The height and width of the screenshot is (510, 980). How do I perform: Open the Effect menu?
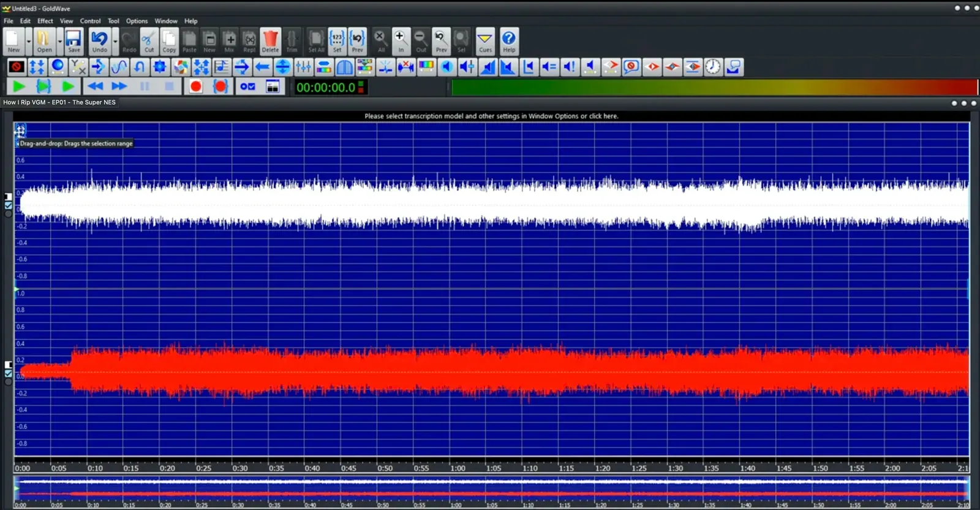45,21
